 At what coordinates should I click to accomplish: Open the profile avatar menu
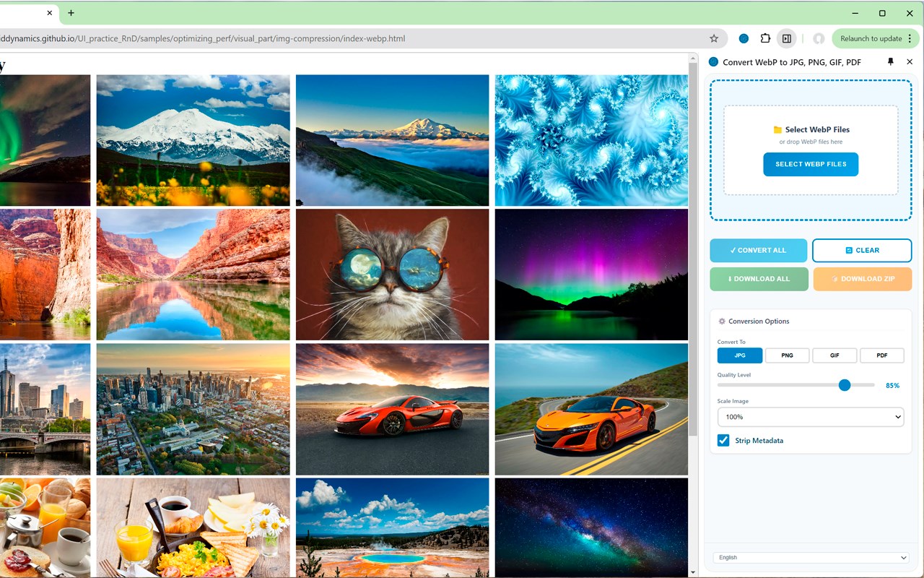pos(819,38)
